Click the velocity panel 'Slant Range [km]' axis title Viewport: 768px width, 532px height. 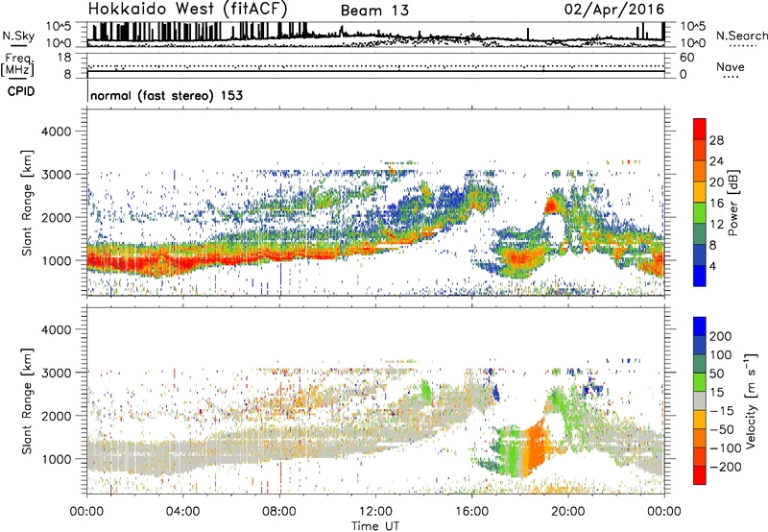point(27,401)
